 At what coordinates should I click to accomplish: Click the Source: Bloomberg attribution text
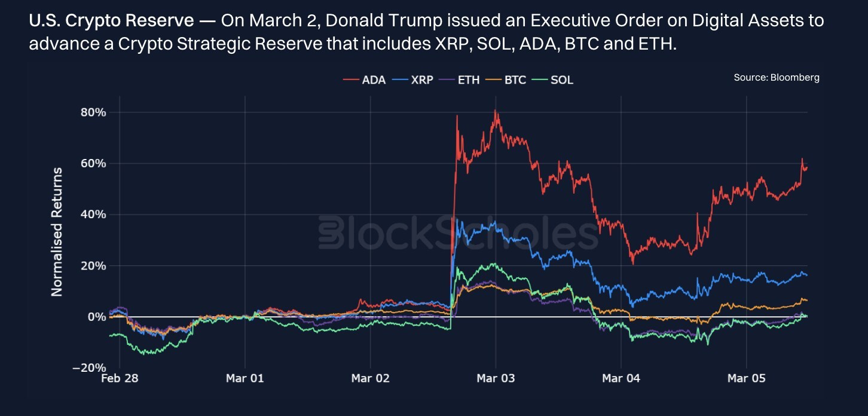click(777, 78)
